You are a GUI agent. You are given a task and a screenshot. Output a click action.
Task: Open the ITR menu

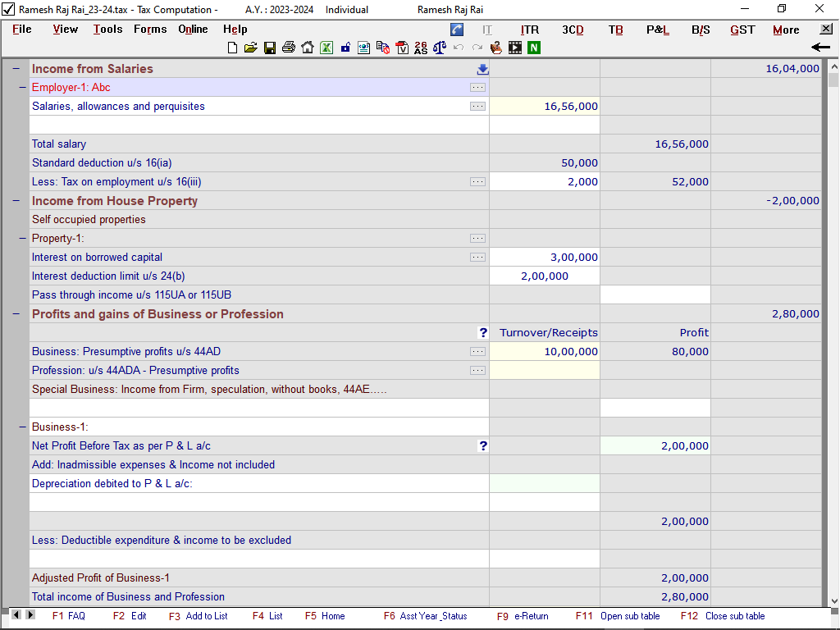(530, 30)
